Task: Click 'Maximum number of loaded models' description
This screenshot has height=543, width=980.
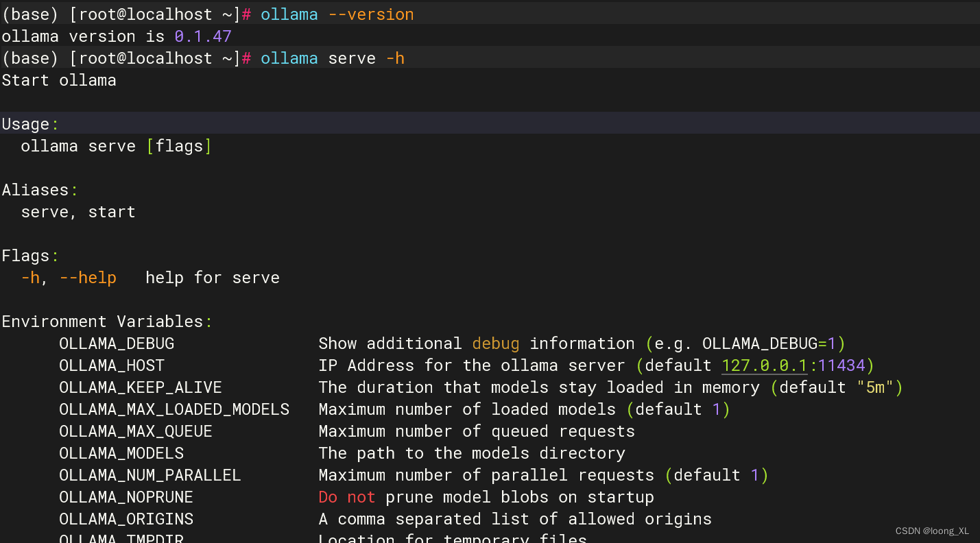Action: click(x=467, y=409)
